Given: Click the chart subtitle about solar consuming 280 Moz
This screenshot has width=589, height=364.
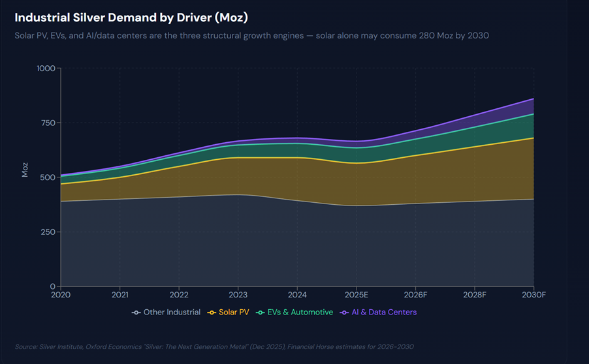Looking at the screenshot, I should tap(251, 35).
